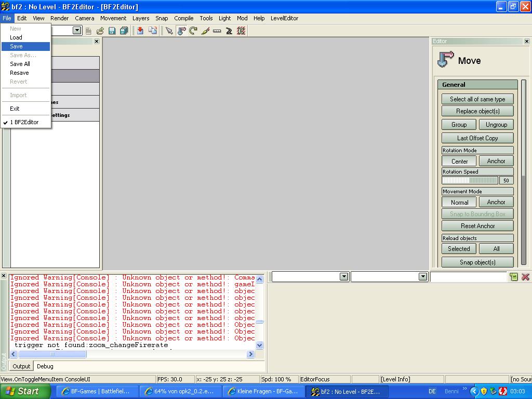This screenshot has height=399, width=532.
Task: Click Select all of same type button
Action: coord(477,99)
